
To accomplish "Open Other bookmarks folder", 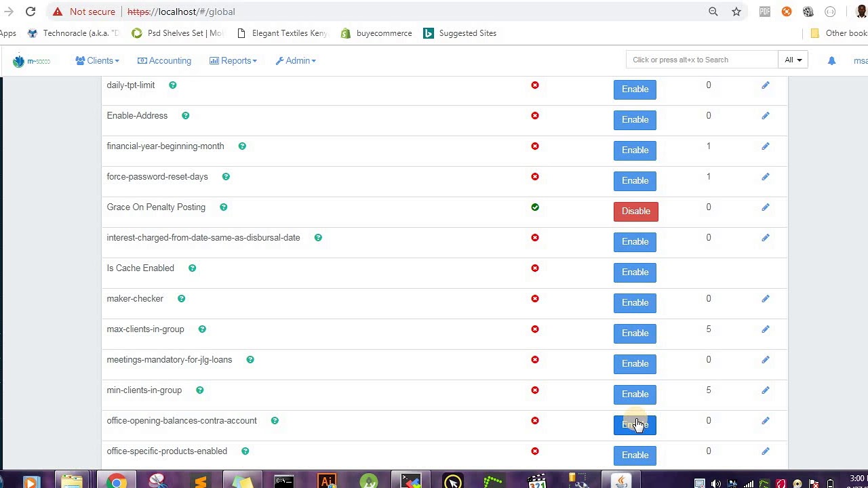I will [x=839, y=33].
